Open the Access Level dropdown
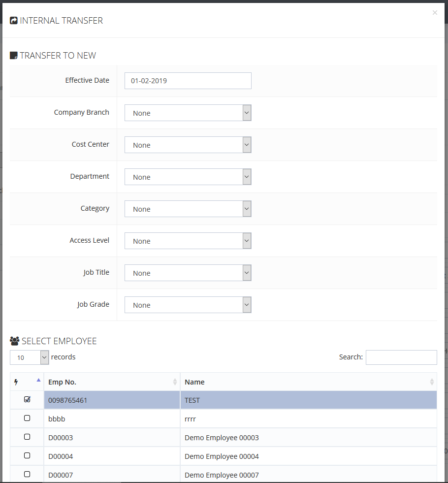 (188, 241)
